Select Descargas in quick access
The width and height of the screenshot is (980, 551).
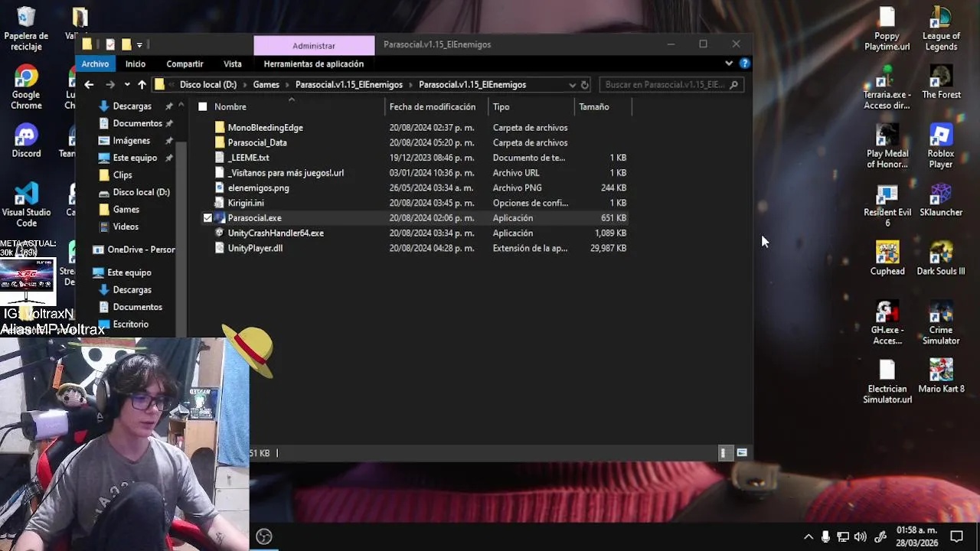coord(132,106)
